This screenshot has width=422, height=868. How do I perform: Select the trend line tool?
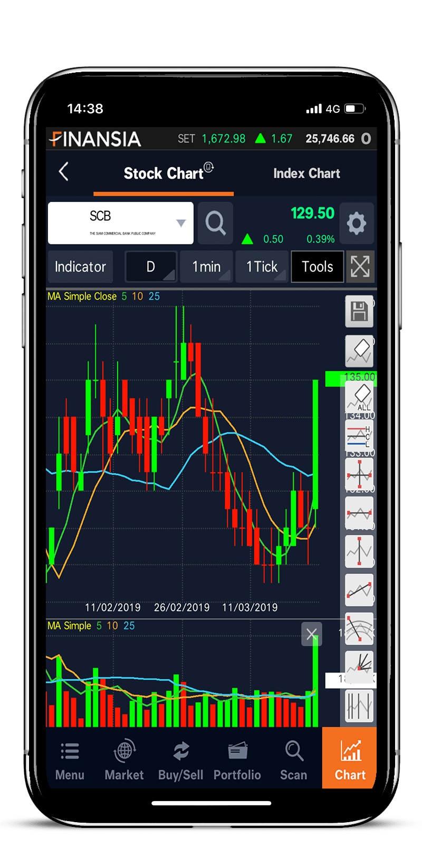(x=359, y=590)
